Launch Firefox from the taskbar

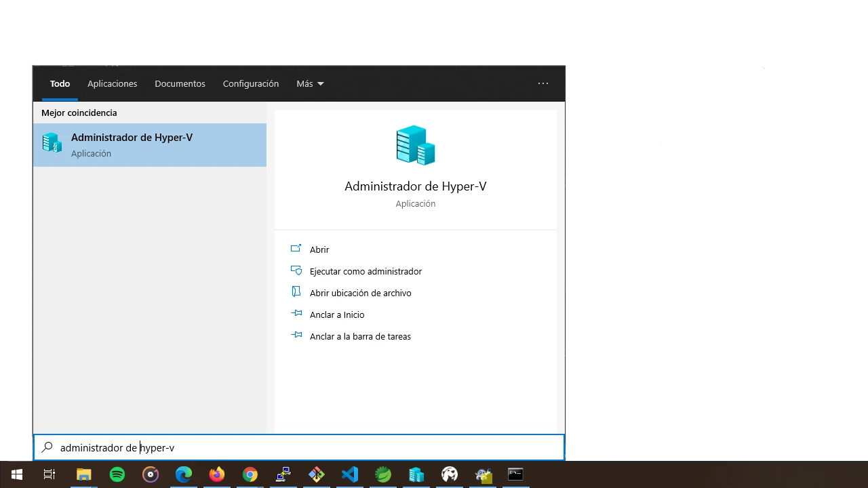217,474
